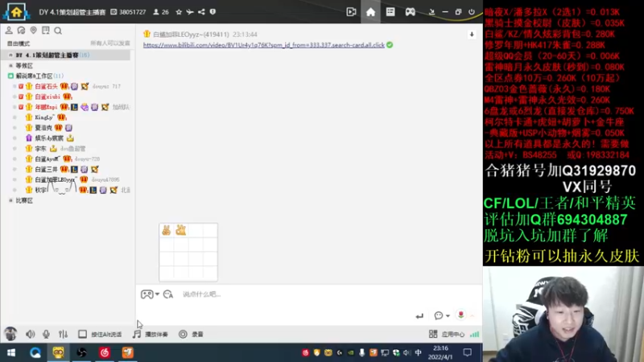
Task: Open the bilibili video link in chat
Action: [x=264, y=45]
